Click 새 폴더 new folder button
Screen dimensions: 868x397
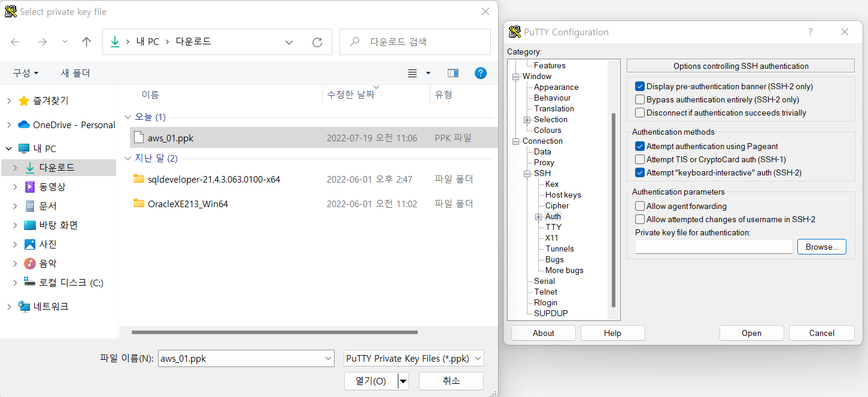click(75, 73)
